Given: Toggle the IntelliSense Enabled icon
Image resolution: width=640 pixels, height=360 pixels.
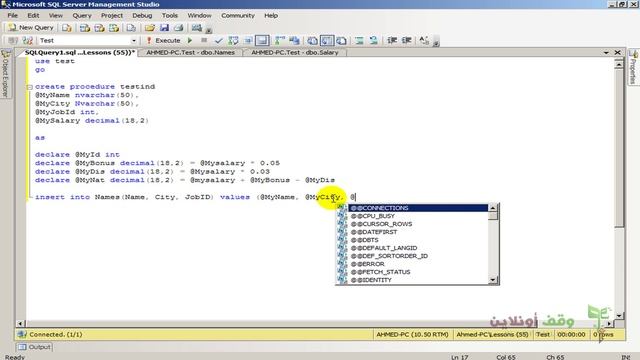Looking at the screenshot, I should 262,40.
